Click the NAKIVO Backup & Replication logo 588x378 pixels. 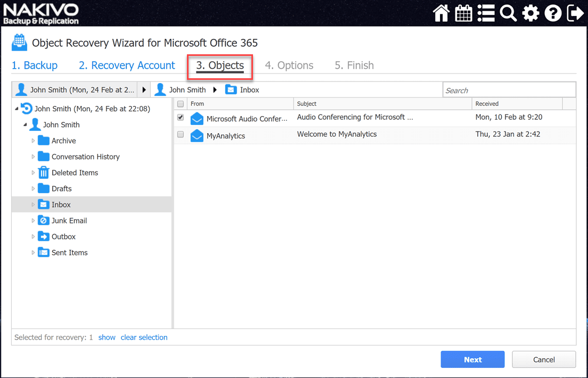click(x=41, y=14)
